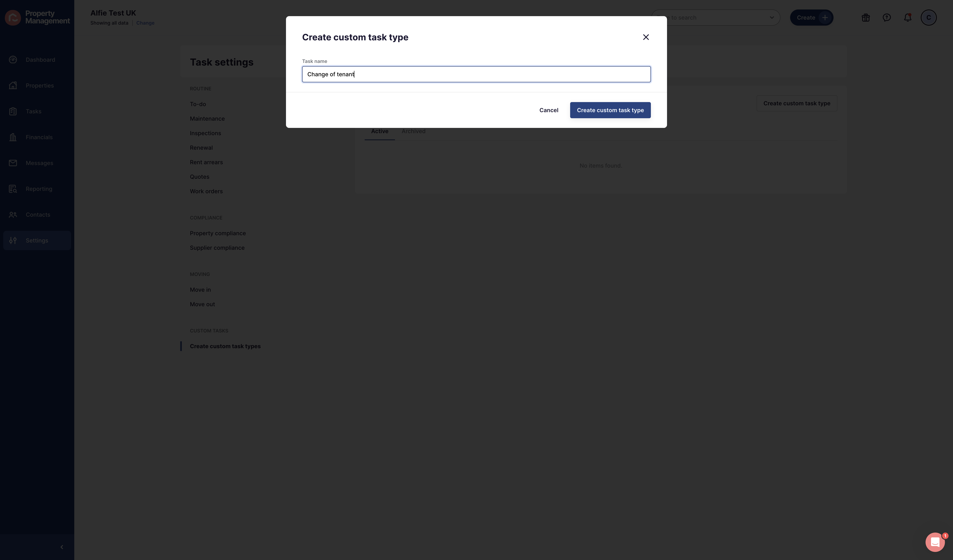Select Rent arrears in Task settings
The height and width of the screenshot is (560, 953).
coord(206,162)
